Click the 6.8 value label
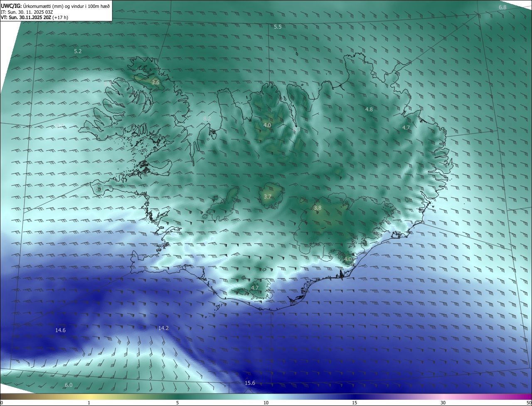The image size is (532, 406). (502, 7)
